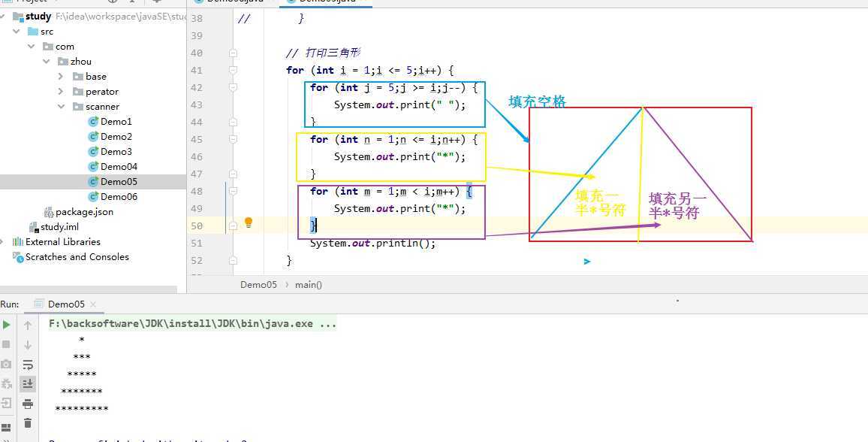Click the study.iml file name
Viewport: 868px width, 442px height.
click(x=60, y=227)
